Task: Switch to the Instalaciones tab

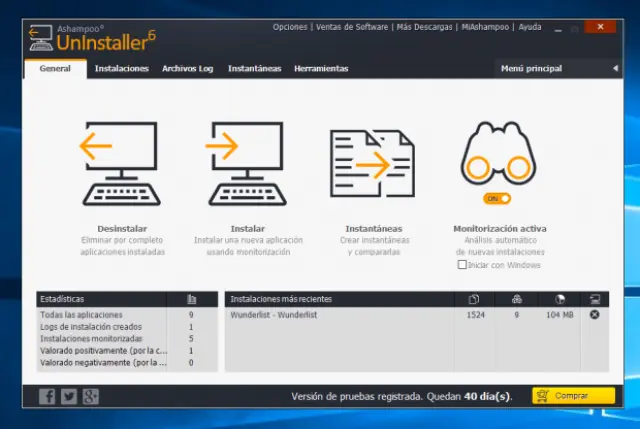Action: (122, 68)
